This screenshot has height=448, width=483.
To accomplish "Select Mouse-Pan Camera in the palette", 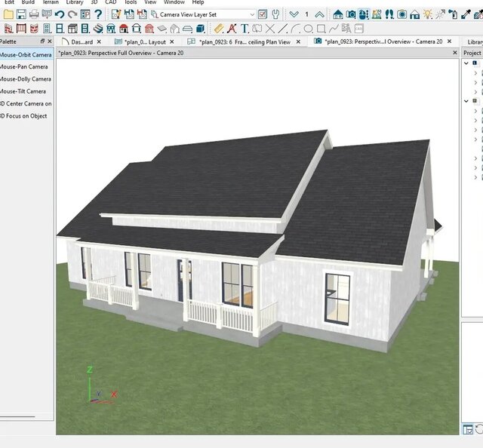I will pyautogui.click(x=25, y=67).
